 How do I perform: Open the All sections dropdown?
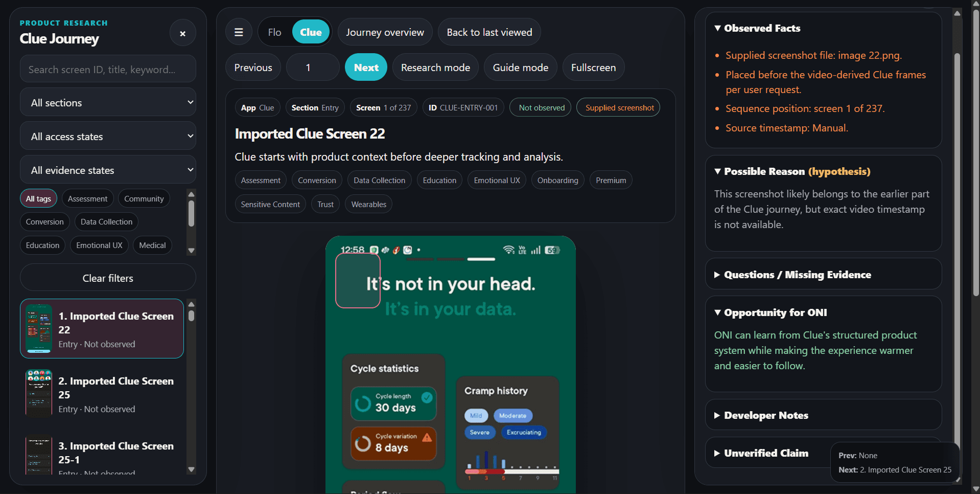point(108,102)
